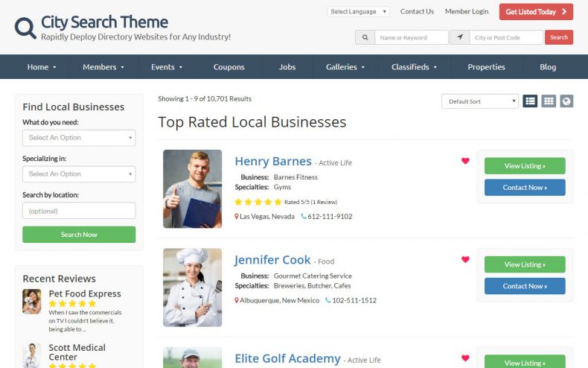This screenshot has height=368, width=588.
Task: Click the phone number 612-111-9102
Action: pos(330,216)
